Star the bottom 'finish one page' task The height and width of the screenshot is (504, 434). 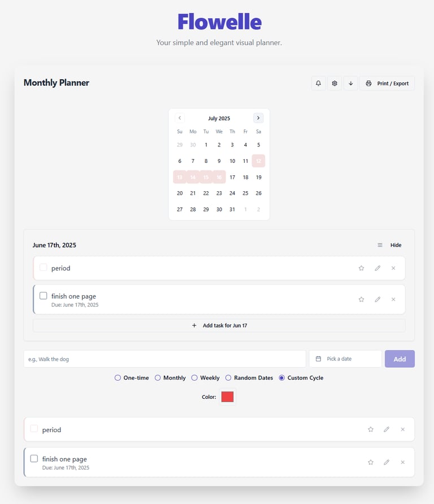pyautogui.click(x=371, y=462)
